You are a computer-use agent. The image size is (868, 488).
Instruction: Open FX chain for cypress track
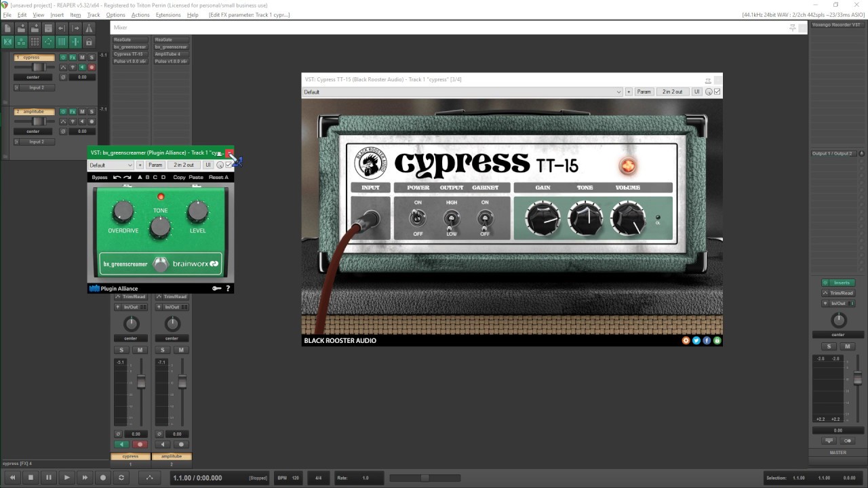[x=73, y=58]
